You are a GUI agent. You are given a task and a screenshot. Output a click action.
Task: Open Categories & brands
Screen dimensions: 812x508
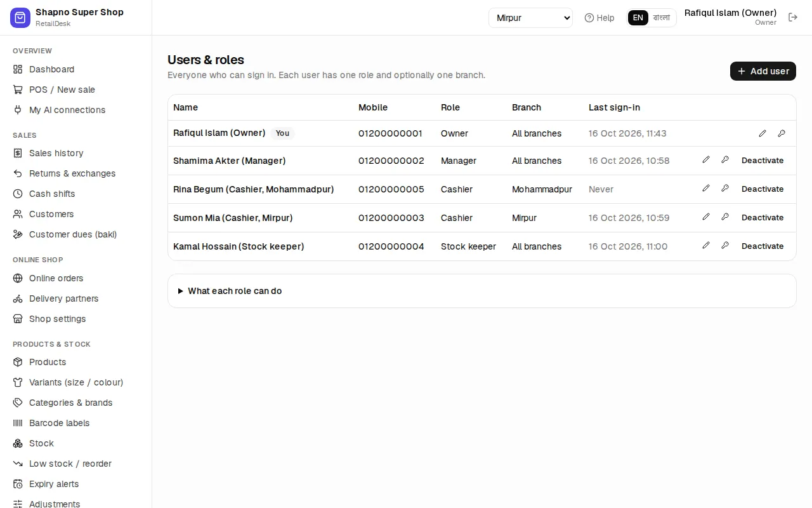pos(76,403)
